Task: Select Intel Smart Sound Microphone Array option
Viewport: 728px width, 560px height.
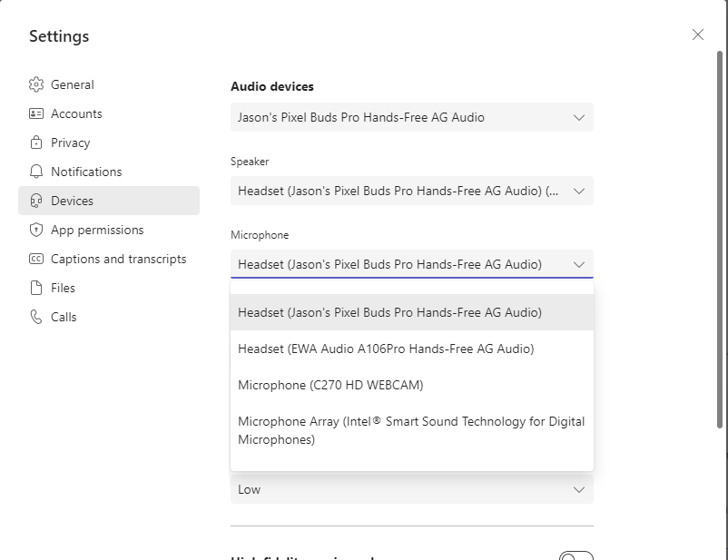Action: pyautogui.click(x=412, y=430)
